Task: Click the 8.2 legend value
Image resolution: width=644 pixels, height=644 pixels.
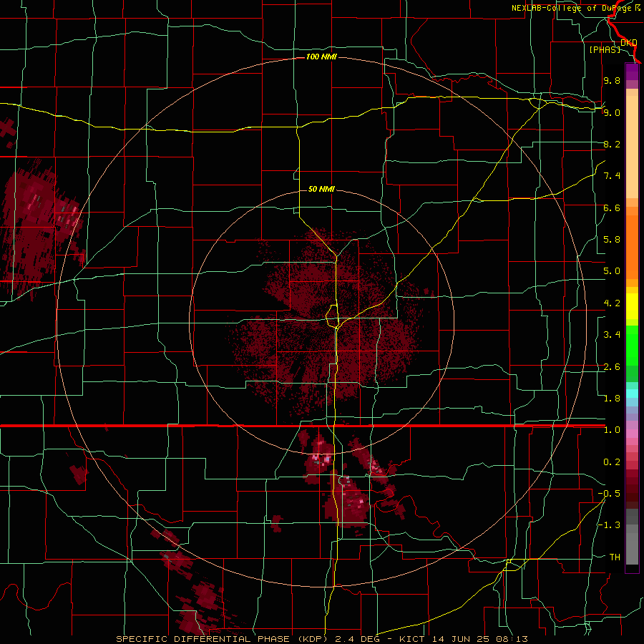Action: 612,144
